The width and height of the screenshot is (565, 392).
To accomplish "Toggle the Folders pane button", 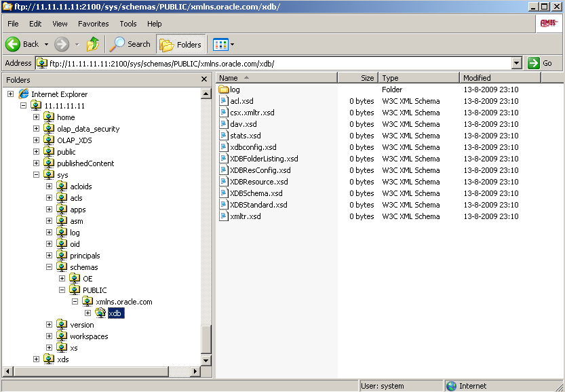I will pos(180,45).
